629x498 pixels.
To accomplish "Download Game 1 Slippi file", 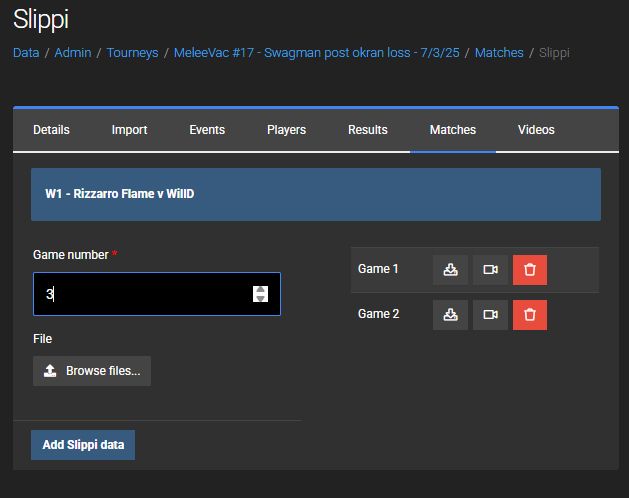I will 450,270.
